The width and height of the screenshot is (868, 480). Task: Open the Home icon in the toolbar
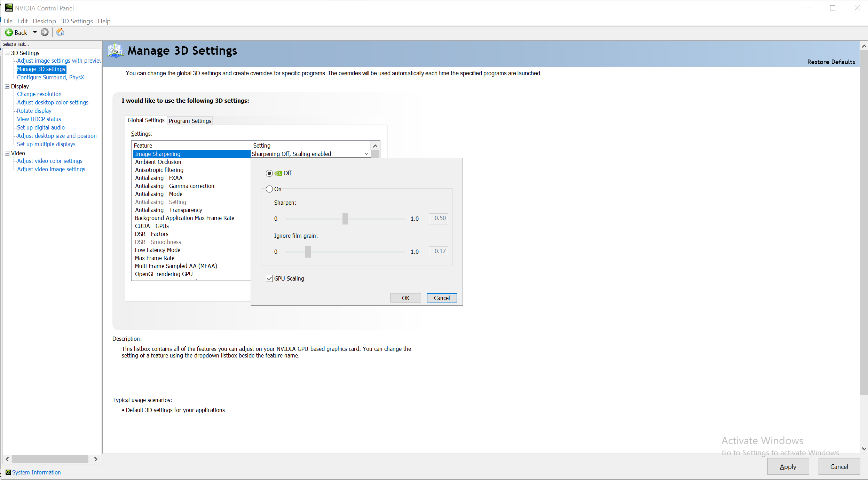pyautogui.click(x=60, y=32)
